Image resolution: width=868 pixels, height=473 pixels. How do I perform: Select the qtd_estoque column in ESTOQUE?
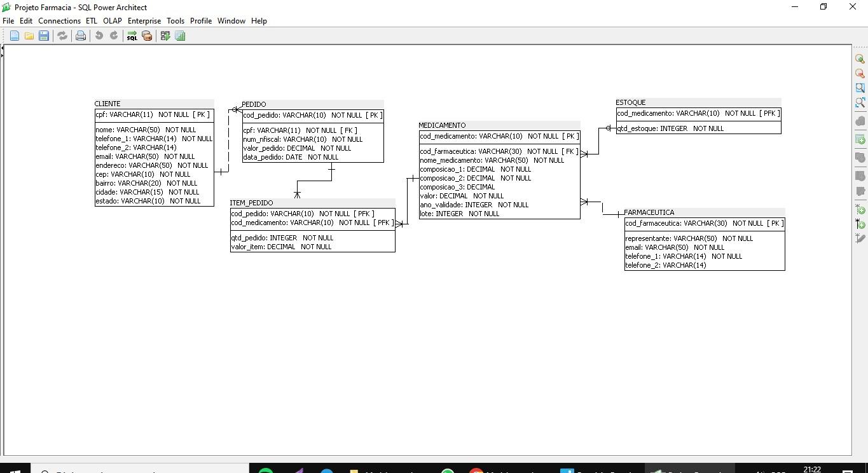tap(670, 128)
